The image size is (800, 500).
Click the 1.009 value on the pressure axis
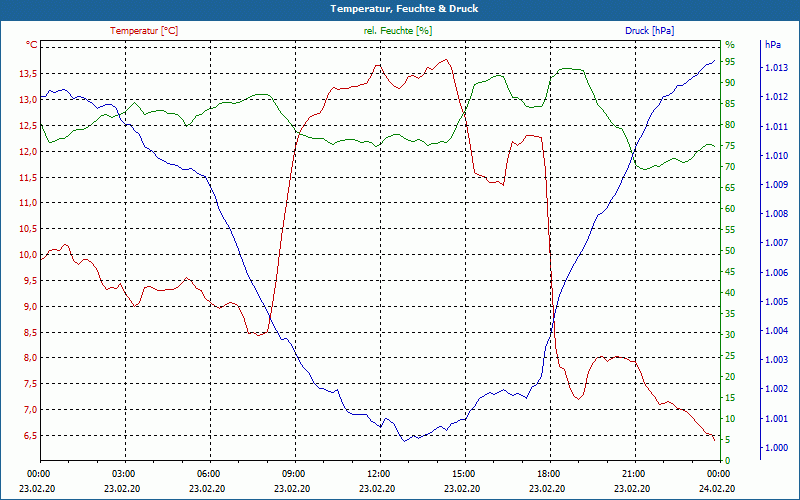776,185
